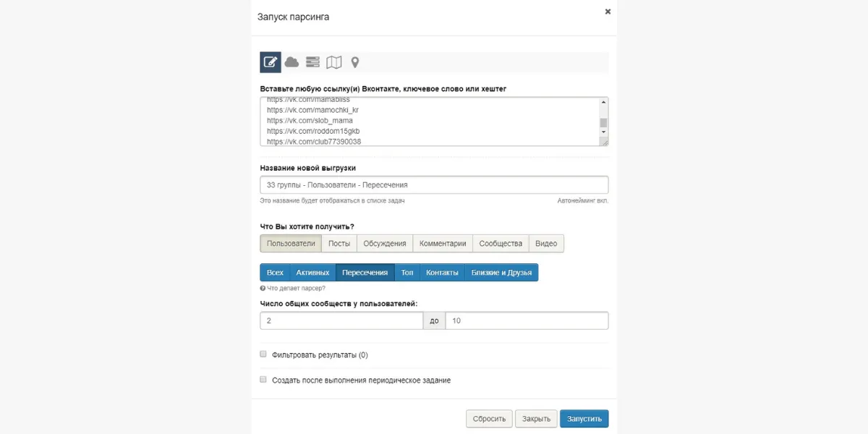Focus the Название новой выгрузки field
The height and width of the screenshot is (434, 868).
pyautogui.click(x=434, y=184)
